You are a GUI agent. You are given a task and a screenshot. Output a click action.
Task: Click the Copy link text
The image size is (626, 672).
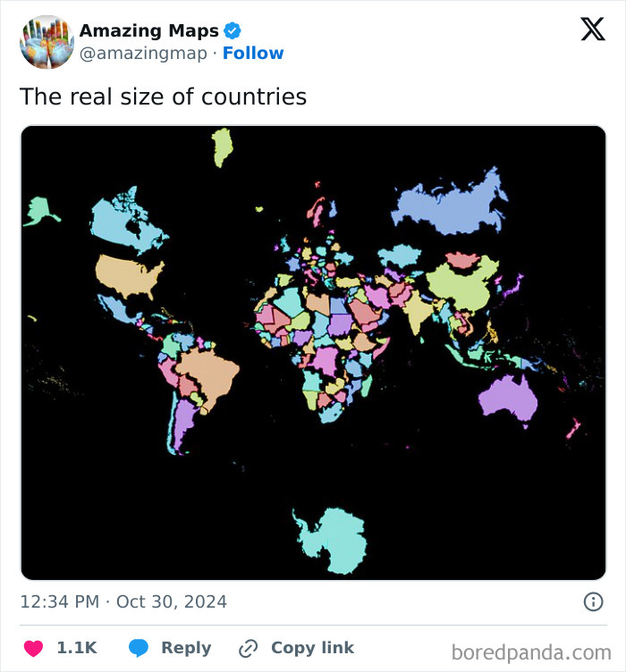click(312, 648)
